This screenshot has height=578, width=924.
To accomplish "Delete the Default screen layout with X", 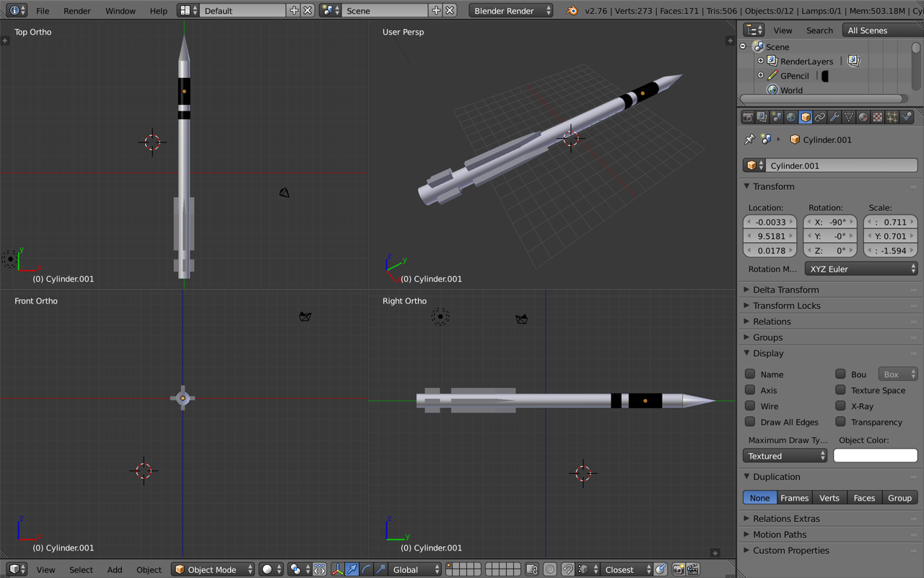I will click(308, 10).
